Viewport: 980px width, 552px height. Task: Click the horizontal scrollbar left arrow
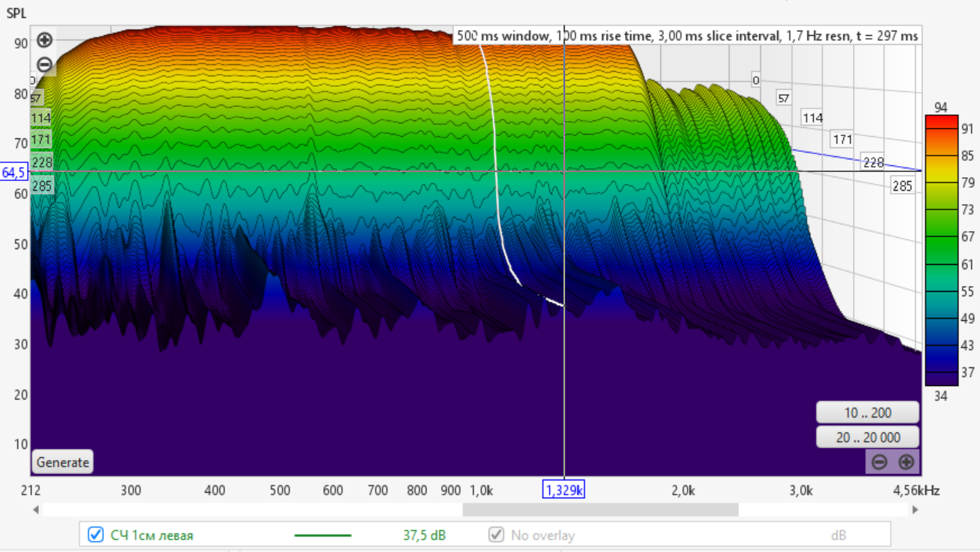pyautogui.click(x=36, y=509)
